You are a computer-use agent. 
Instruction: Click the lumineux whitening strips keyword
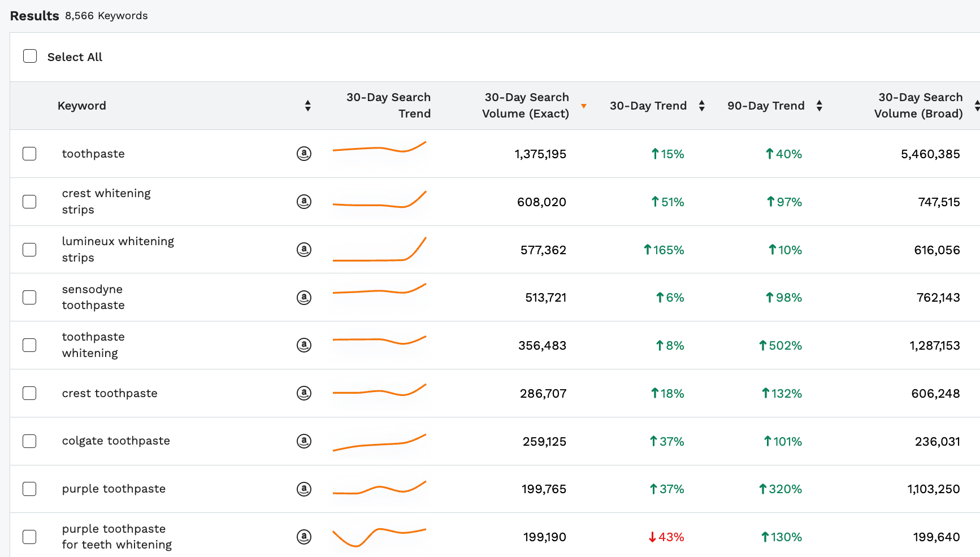118,250
